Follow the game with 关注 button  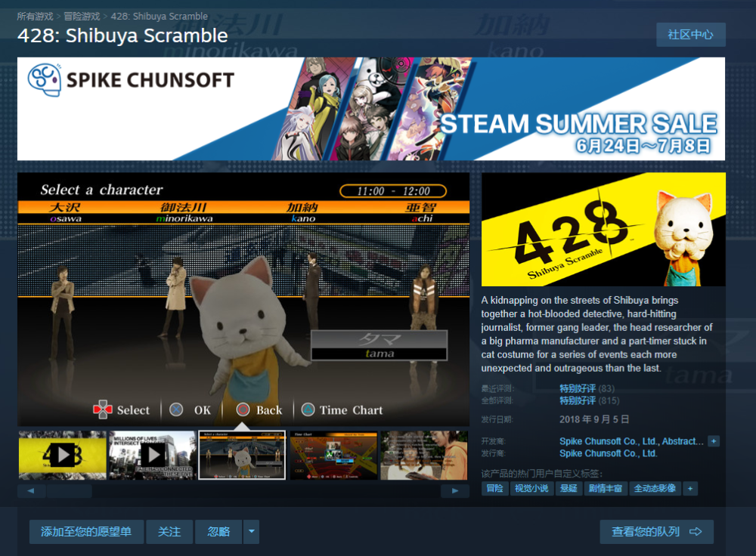[x=169, y=531]
